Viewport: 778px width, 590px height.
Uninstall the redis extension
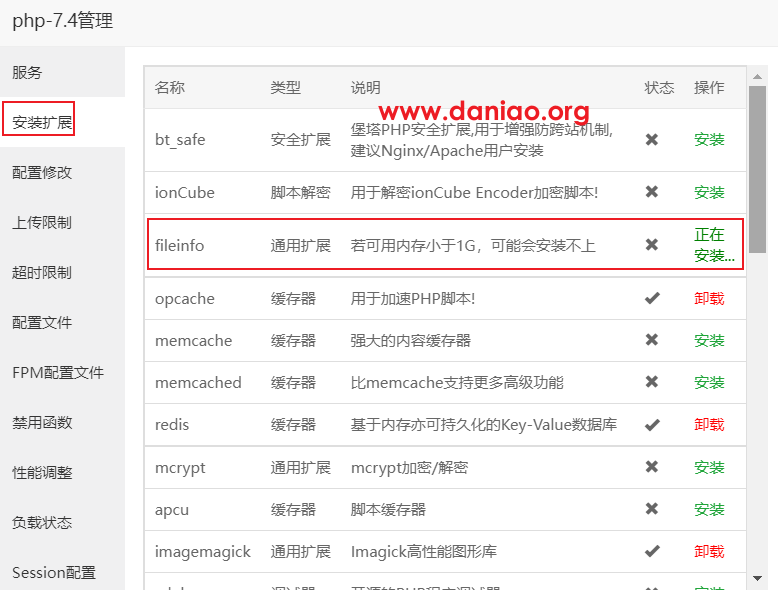709,425
